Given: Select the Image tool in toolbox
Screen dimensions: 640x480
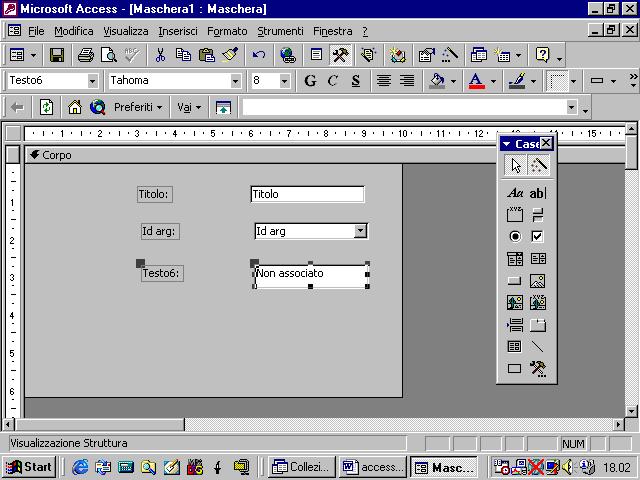Looking at the screenshot, I should click(538, 281).
